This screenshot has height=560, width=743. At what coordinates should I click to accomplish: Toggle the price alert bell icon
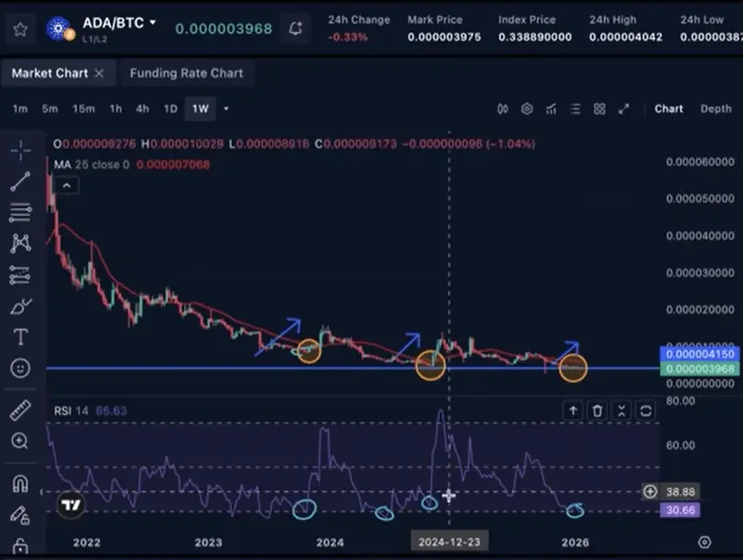click(x=294, y=28)
